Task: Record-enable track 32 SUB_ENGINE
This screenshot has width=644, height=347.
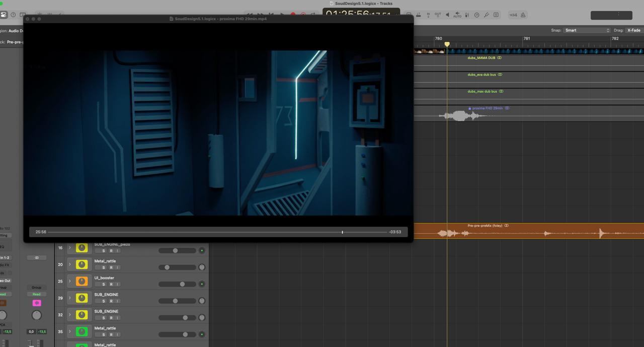Action: [x=111, y=318]
